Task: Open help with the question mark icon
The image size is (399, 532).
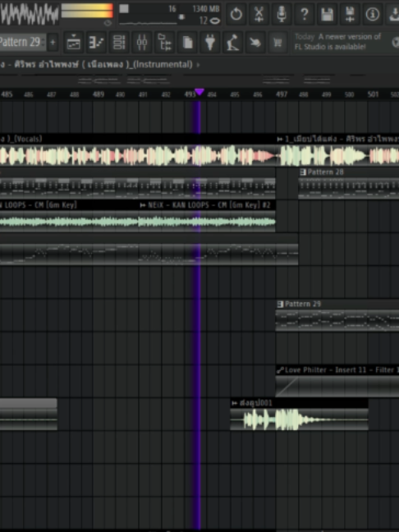Action: (305, 14)
